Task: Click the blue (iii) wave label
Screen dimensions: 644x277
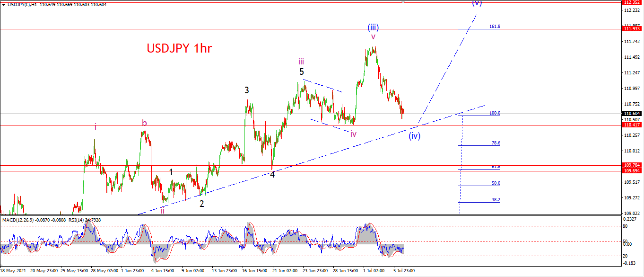Action: [x=373, y=27]
